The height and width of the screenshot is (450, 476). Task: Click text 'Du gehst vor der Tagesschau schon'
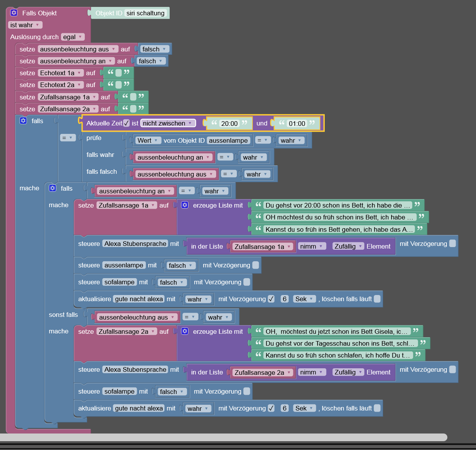click(x=340, y=343)
